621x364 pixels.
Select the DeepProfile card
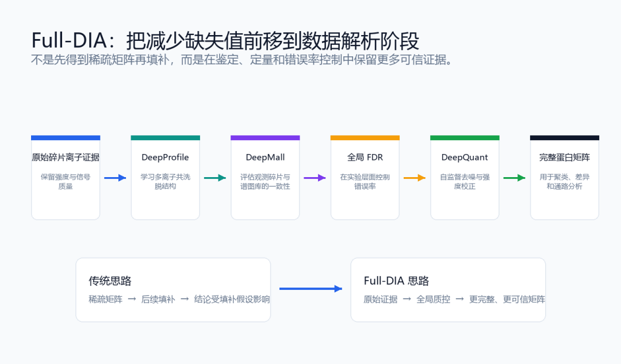[x=166, y=178]
